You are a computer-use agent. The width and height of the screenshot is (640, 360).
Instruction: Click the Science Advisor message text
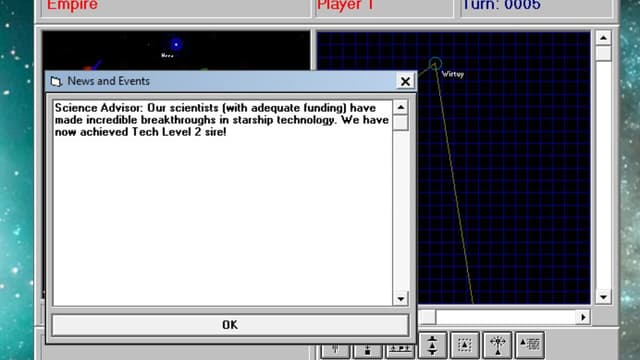222,120
